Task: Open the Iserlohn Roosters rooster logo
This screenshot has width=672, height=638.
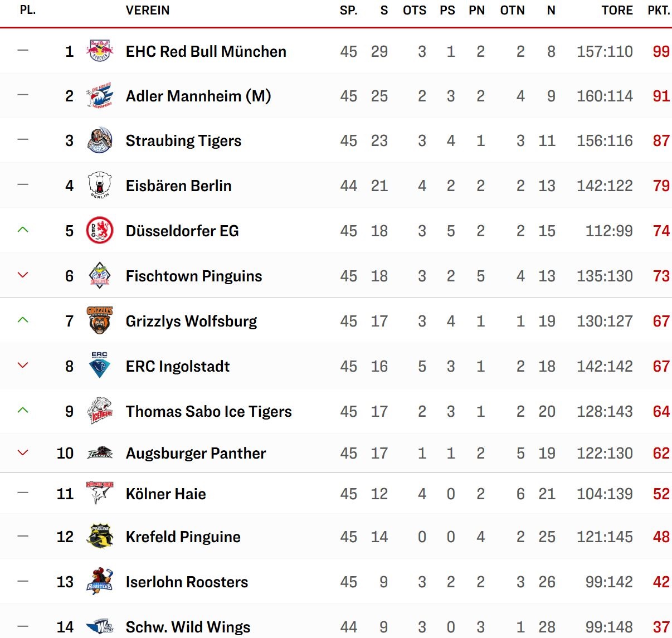Action: pyautogui.click(x=100, y=581)
